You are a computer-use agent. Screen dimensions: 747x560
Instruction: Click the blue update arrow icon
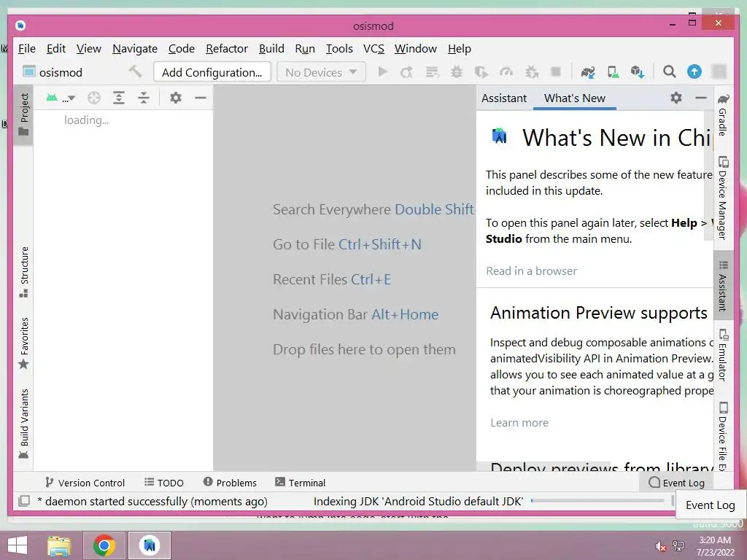coord(694,72)
